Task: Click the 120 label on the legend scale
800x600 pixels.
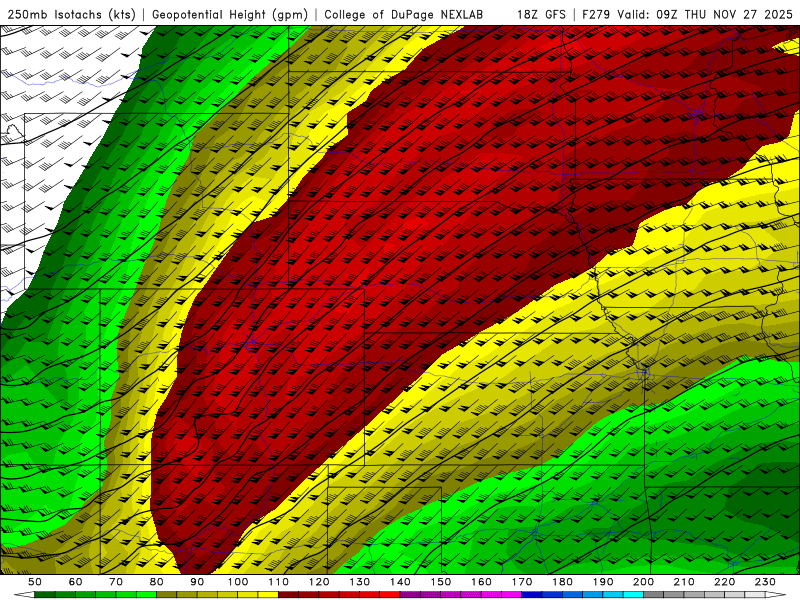Action: click(319, 582)
